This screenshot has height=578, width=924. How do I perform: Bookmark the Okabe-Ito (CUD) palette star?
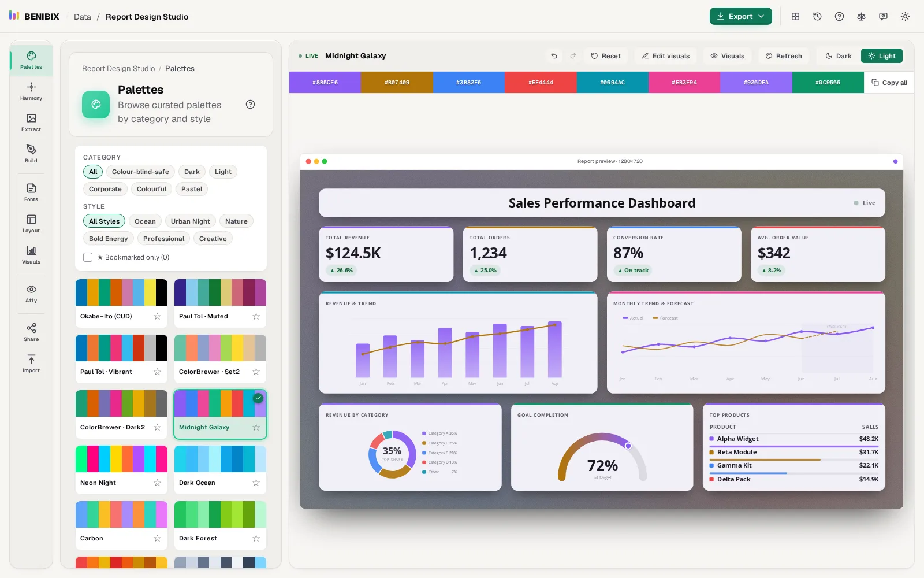(157, 316)
